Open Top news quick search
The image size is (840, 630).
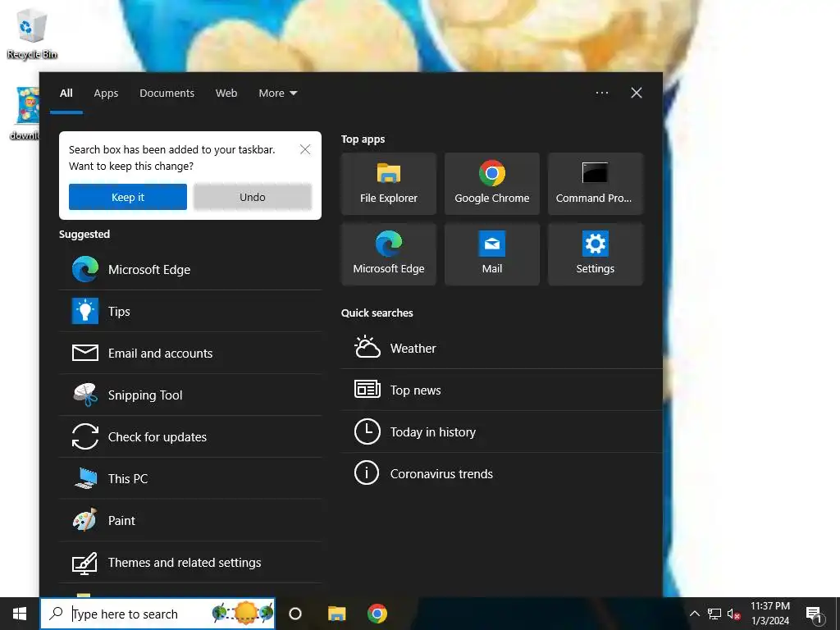tap(501, 390)
